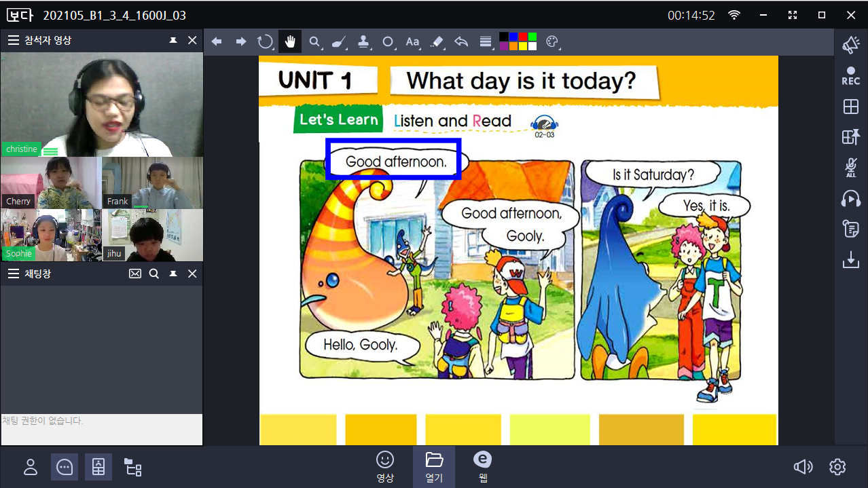
Task: Click the group tree structure icon
Action: pos(132,467)
